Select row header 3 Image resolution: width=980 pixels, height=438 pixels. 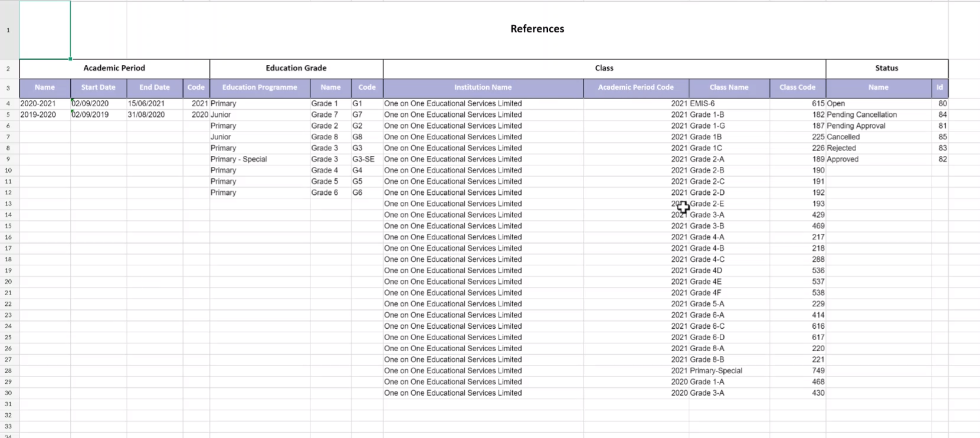[9, 88]
